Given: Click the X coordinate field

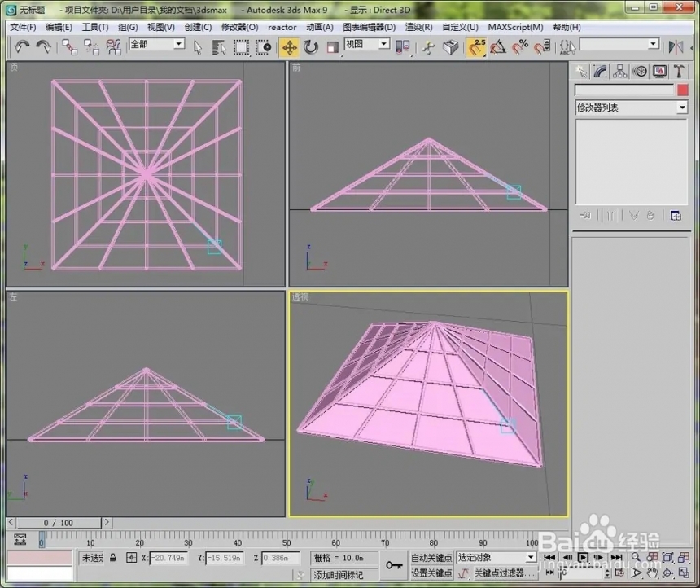Looking at the screenshot, I should [x=168, y=558].
